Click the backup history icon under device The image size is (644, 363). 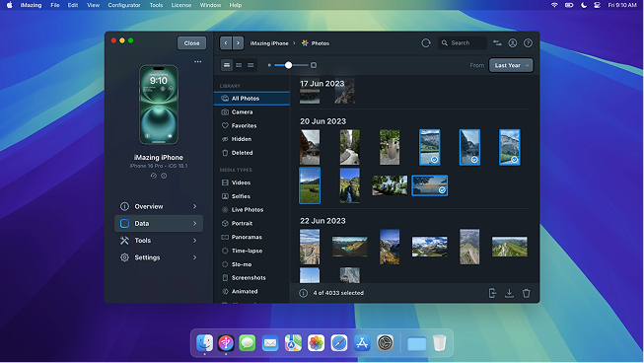(154, 176)
